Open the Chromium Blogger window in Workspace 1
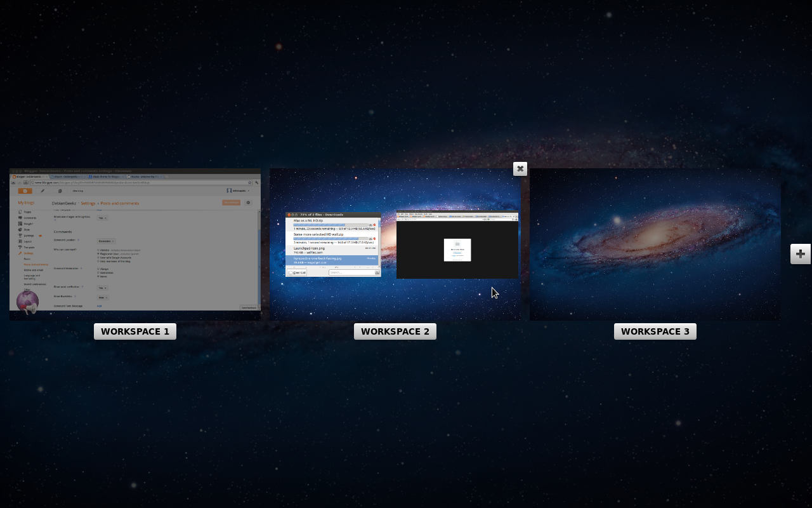This screenshot has width=812, height=508. (x=135, y=239)
